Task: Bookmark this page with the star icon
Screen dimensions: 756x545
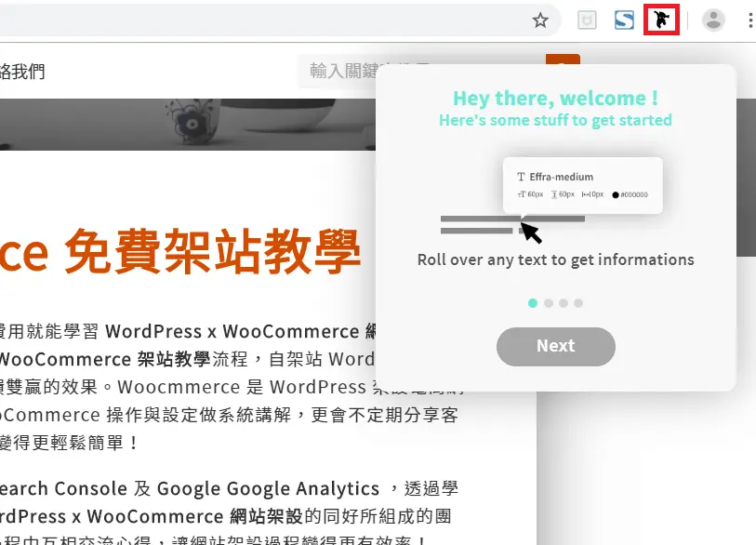Action: (540, 20)
